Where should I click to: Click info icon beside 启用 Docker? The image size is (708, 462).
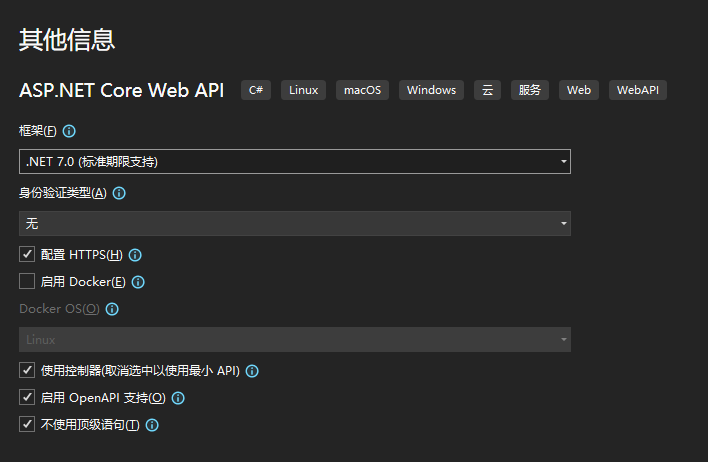point(139,282)
